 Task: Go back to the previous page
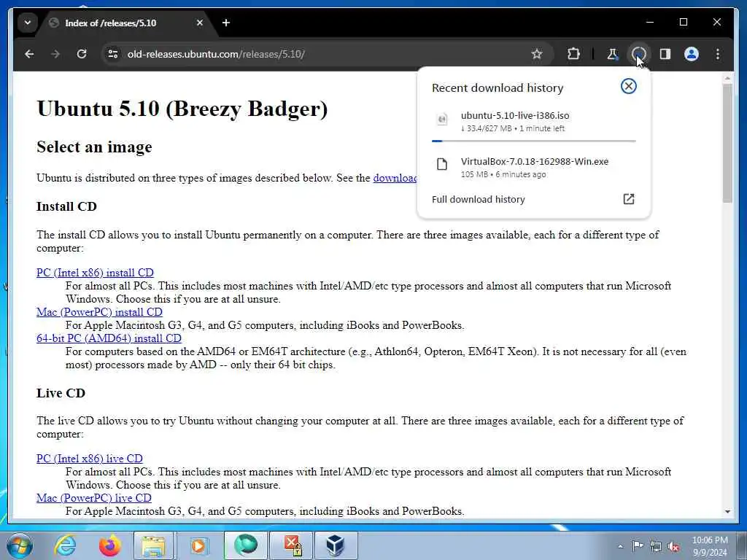click(29, 54)
